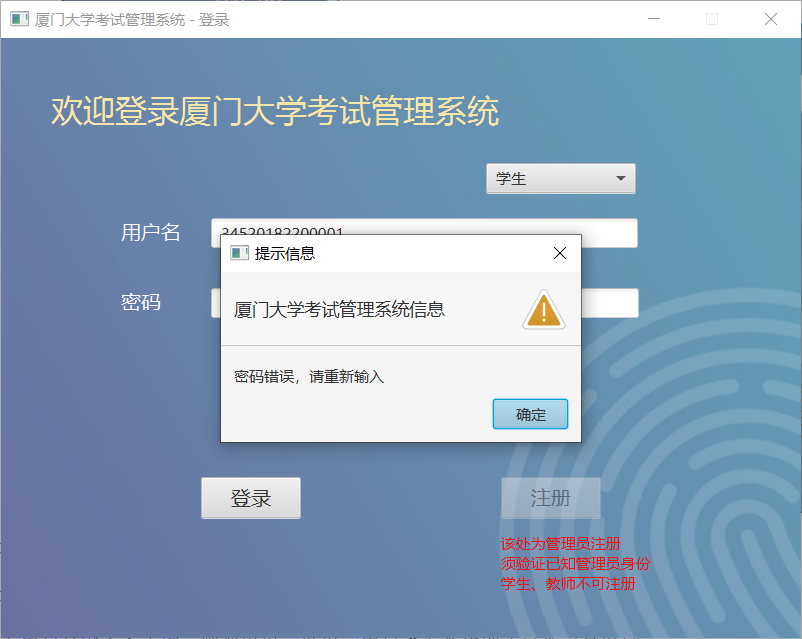This screenshot has width=802, height=639.
Task: Close the main login window
Action: tap(770, 19)
